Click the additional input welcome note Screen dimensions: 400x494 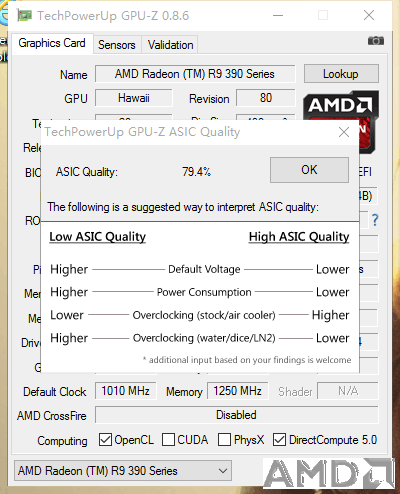[x=247, y=360]
